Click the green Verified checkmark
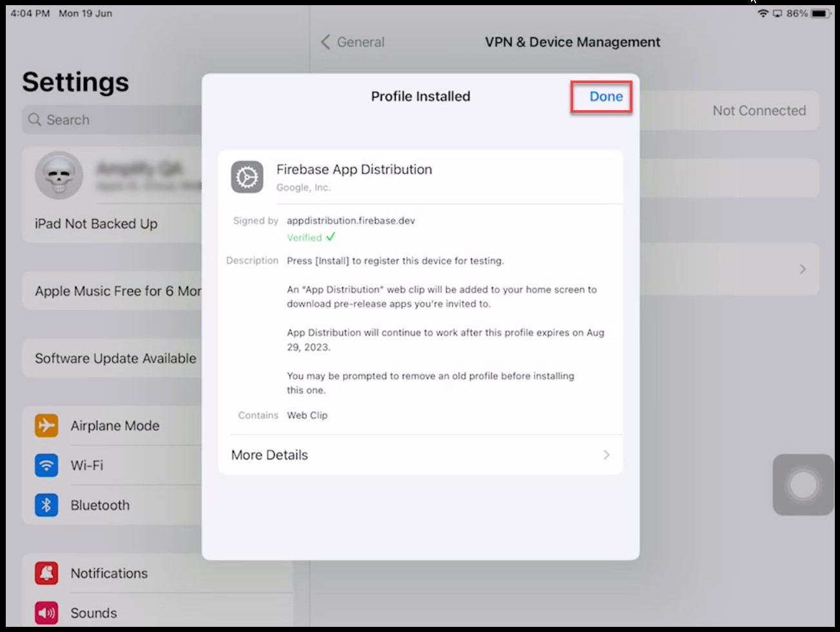This screenshot has height=632, width=840. 331,236
